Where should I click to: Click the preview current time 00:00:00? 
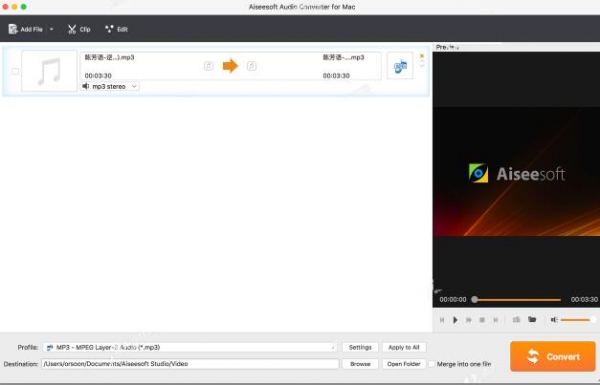coord(453,300)
